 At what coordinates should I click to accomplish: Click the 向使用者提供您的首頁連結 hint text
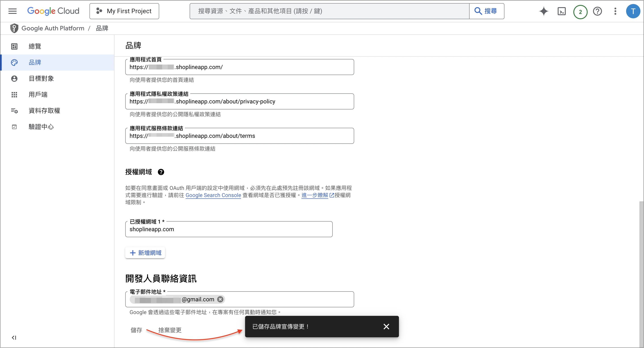click(x=162, y=80)
